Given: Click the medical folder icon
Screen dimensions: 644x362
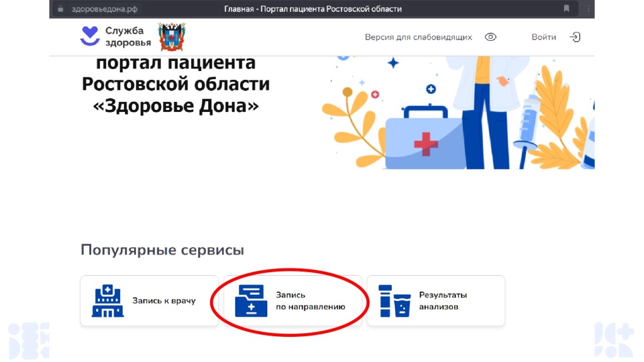Looking at the screenshot, I should coord(251,301).
